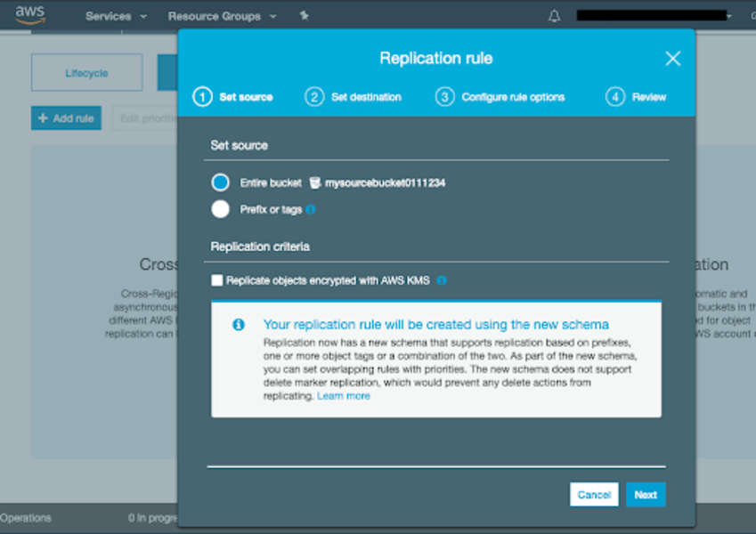Select the Entire bucket radio button
The image size is (756, 534).
tap(220, 182)
